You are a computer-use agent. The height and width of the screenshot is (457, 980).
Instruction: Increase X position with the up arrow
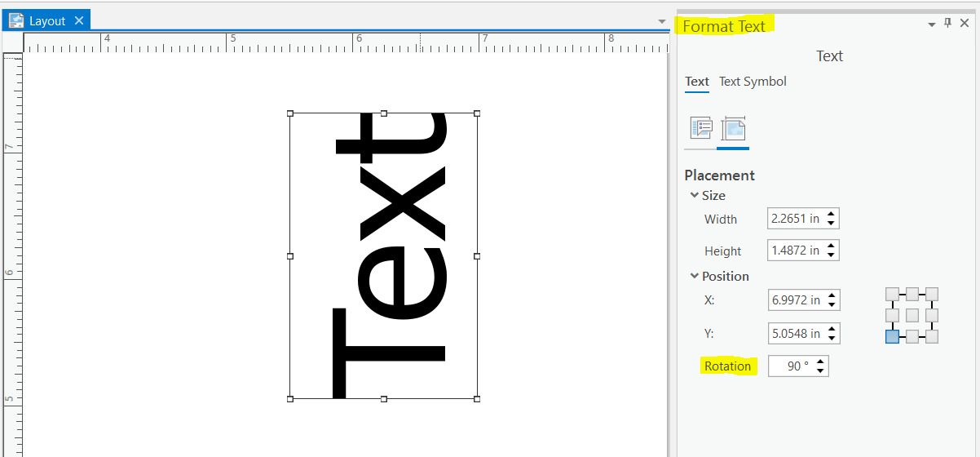tap(831, 295)
